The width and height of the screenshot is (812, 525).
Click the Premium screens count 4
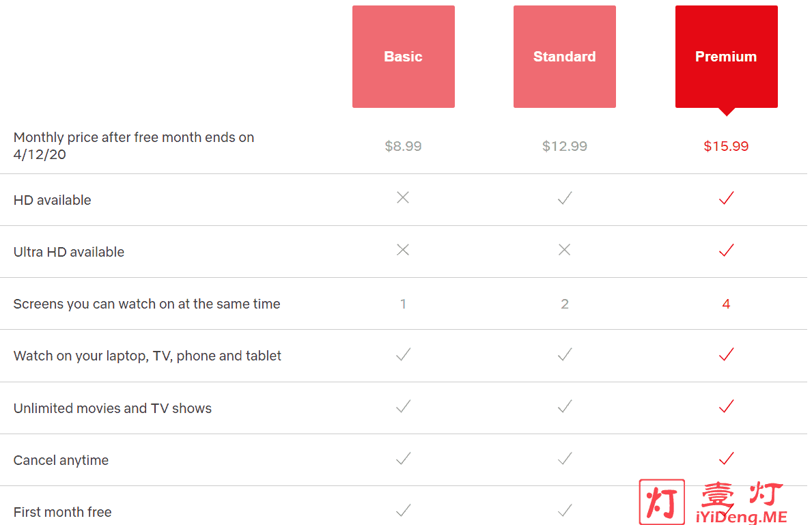[726, 304]
